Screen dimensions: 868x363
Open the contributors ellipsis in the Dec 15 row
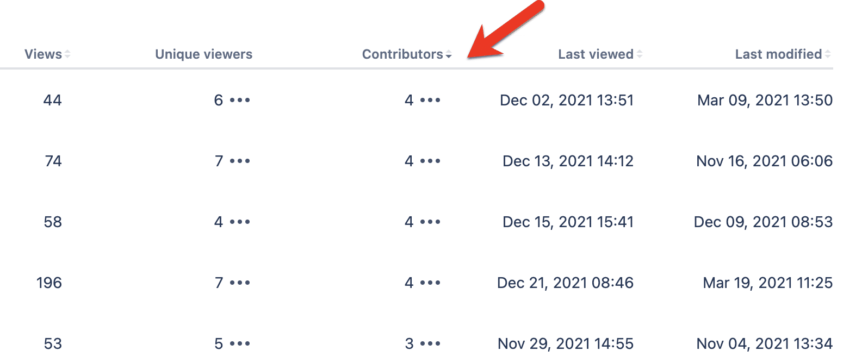tap(430, 222)
